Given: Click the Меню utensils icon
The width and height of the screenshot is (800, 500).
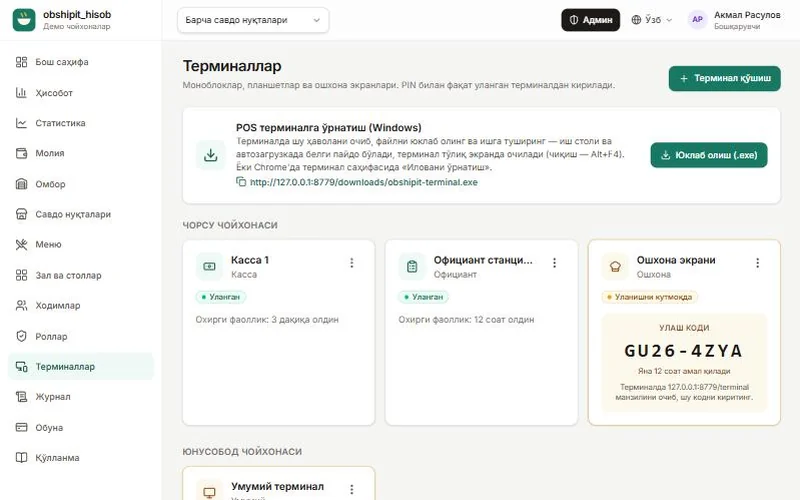Looking at the screenshot, I should [21, 244].
